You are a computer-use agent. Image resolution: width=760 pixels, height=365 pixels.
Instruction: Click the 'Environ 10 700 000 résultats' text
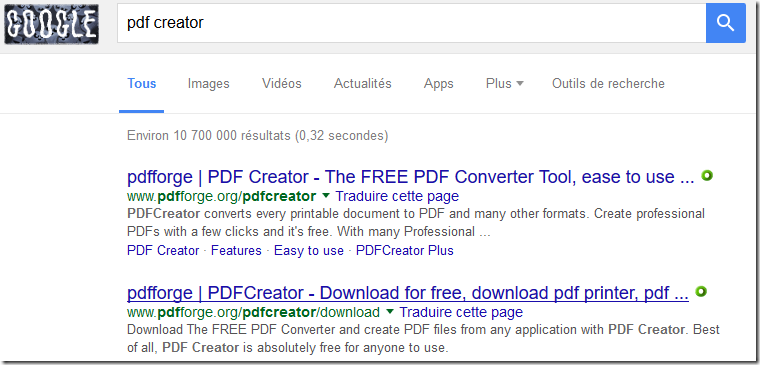coord(257,135)
